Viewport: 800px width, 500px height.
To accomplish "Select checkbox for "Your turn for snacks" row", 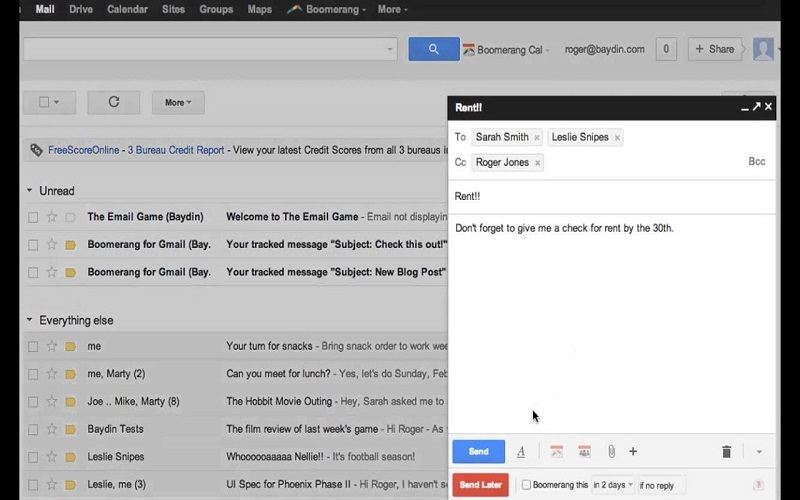I will (x=33, y=346).
